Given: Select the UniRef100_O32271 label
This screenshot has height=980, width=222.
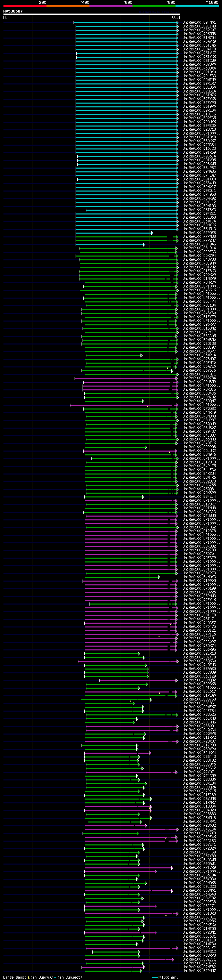Looking at the screenshot, I should (x=199, y=906).
